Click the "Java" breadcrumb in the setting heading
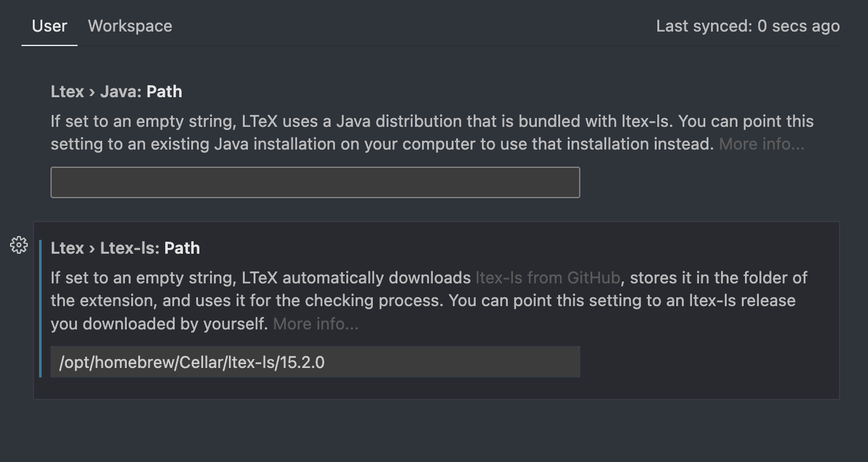The height and width of the screenshot is (462, 868). pos(123,91)
